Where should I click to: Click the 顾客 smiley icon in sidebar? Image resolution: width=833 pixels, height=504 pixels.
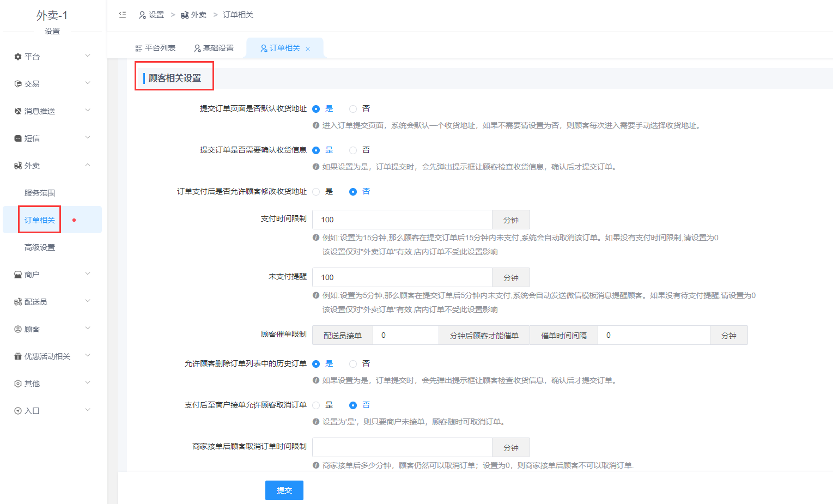pos(18,329)
